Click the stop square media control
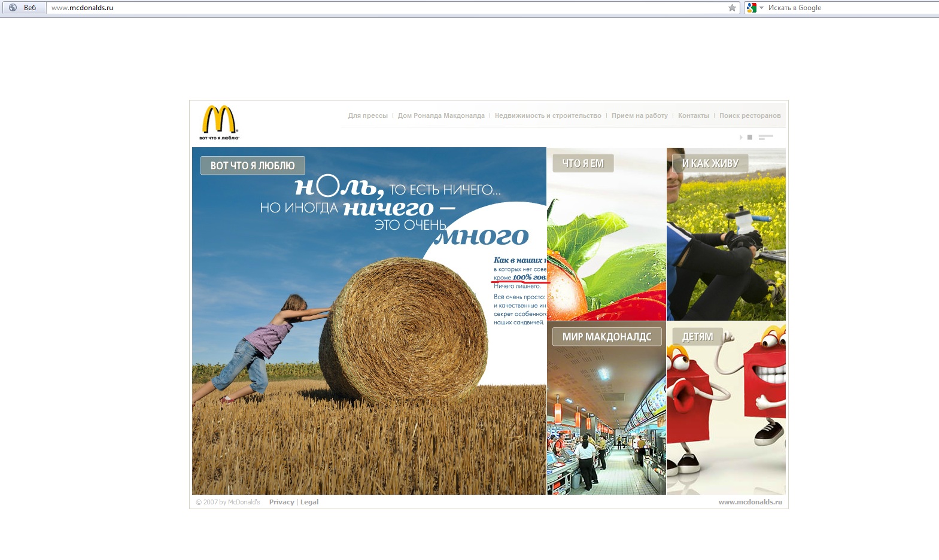939x560 pixels. (750, 138)
